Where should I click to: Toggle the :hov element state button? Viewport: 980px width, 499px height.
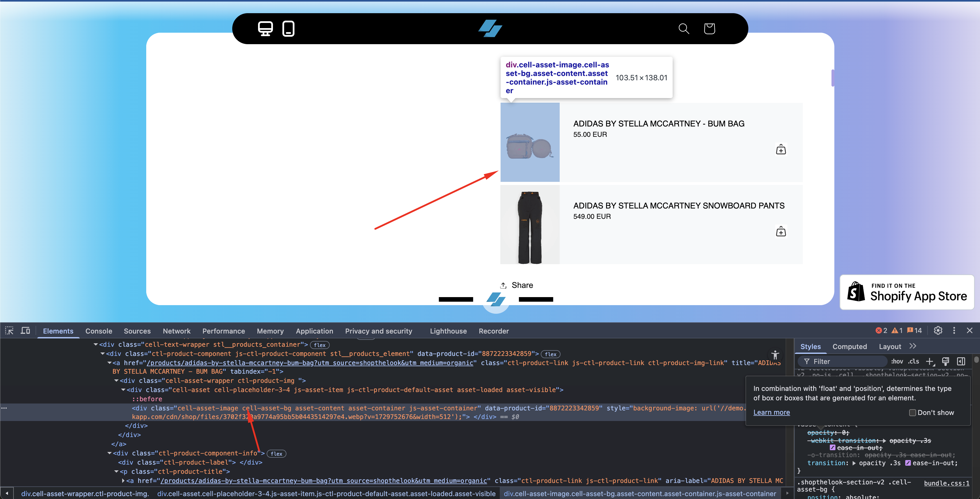click(x=897, y=361)
